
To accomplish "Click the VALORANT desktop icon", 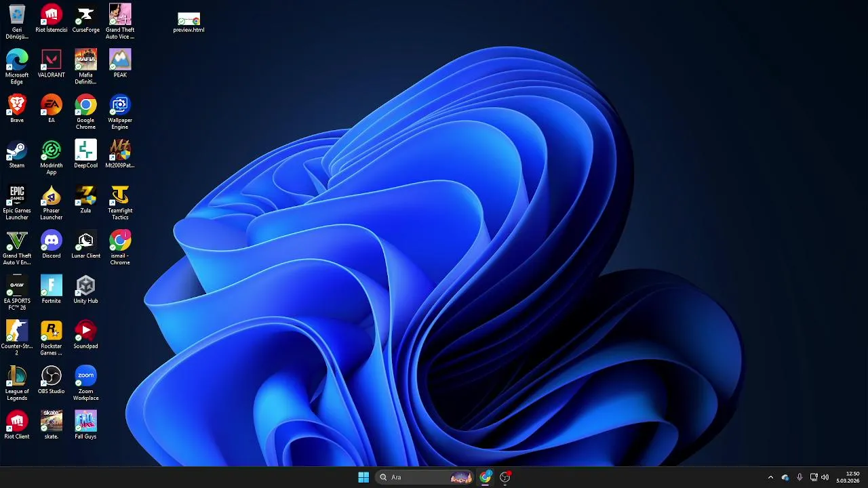I will pos(52,64).
